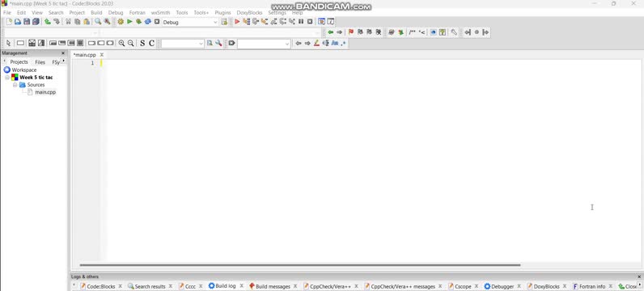The image size is (644, 291).
Task: Select main.cpp in project tree
Action: click(45, 92)
